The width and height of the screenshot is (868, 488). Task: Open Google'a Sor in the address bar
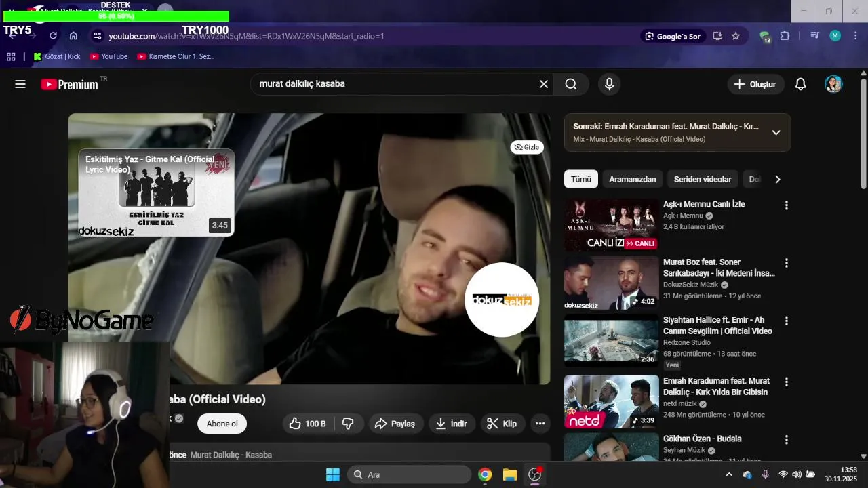coord(673,36)
